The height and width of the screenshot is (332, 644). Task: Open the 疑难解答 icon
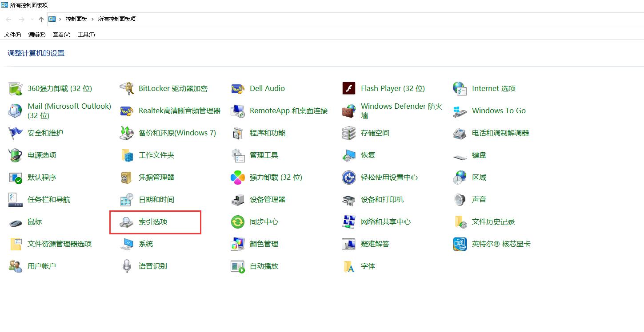tap(349, 244)
